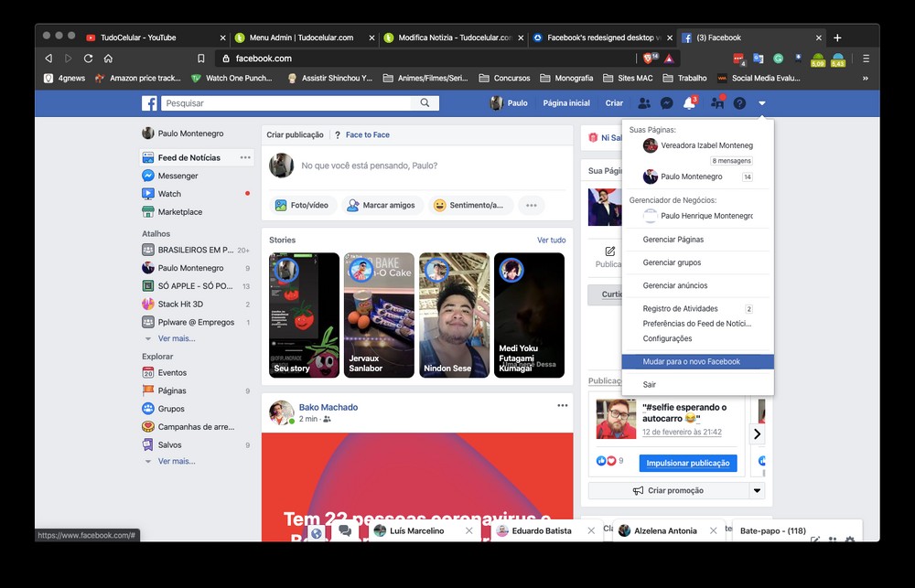This screenshot has height=588, width=915.
Task: Open the Quick Help question icon
Action: (x=739, y=103)
